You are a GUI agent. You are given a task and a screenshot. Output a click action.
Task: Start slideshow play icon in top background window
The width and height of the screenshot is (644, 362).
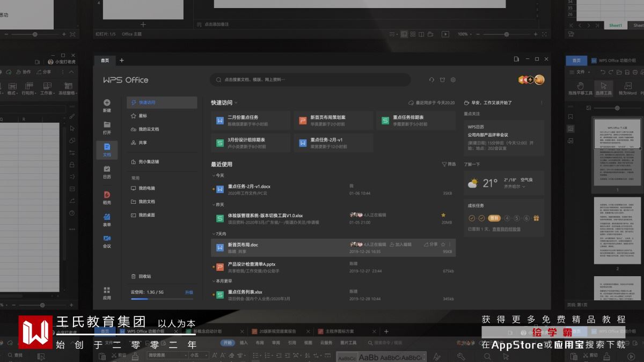click(445, 34)
